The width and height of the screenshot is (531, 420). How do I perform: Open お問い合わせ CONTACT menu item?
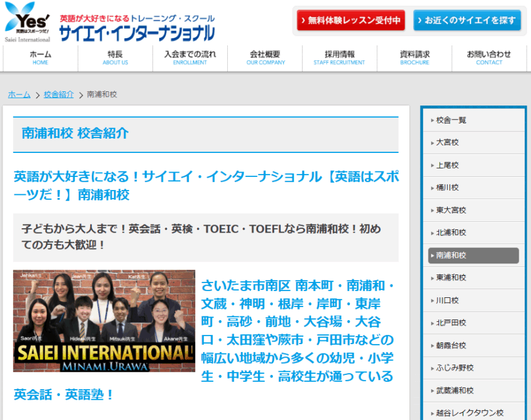(x=489, y=58)
